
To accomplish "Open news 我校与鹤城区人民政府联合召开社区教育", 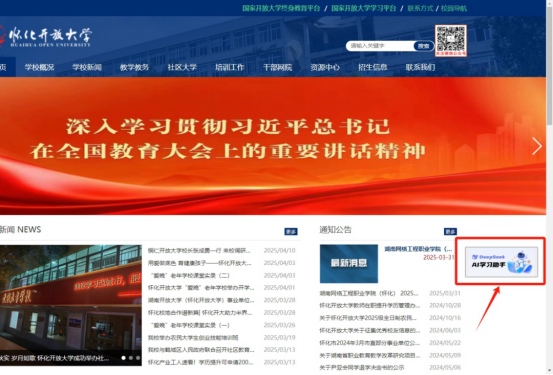I will coord(201,350).
